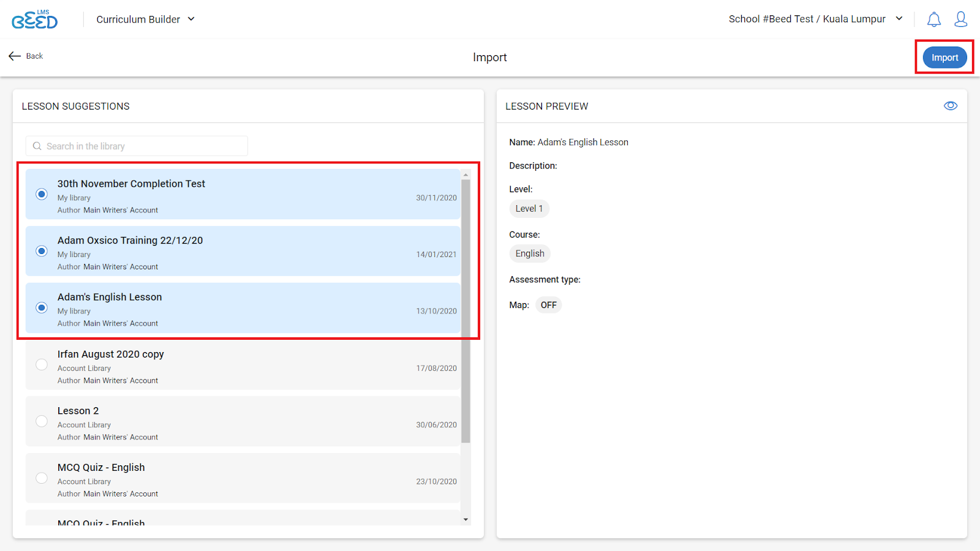The image size is (980, 551).
Task: Click the LESSON PREVIEW heading
Action: [546, 107]
